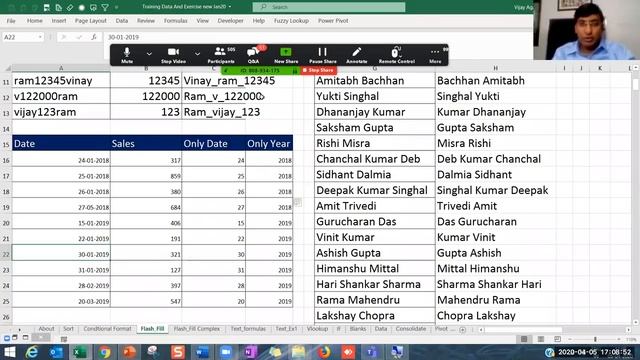
Task: Click the Search box in title bar
Action: 329,7
